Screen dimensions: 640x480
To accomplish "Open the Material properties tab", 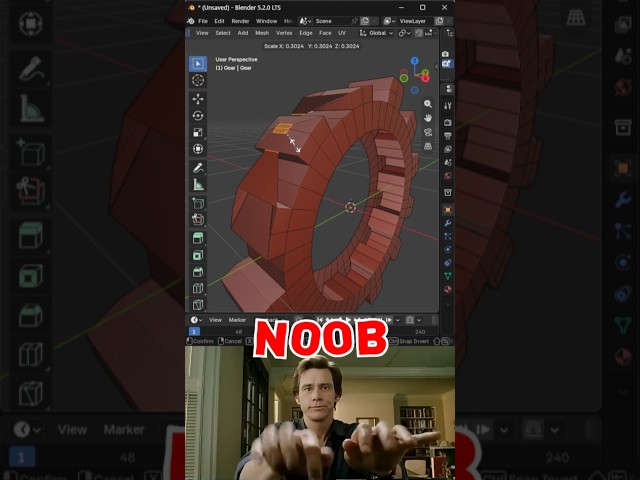I will click(x=448, y=289).
